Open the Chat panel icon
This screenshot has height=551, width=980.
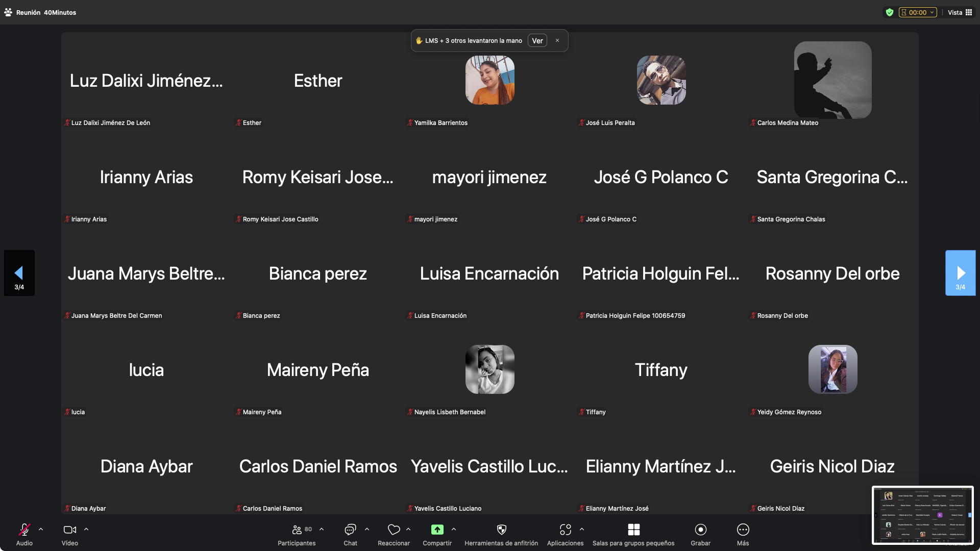[350, 530]
